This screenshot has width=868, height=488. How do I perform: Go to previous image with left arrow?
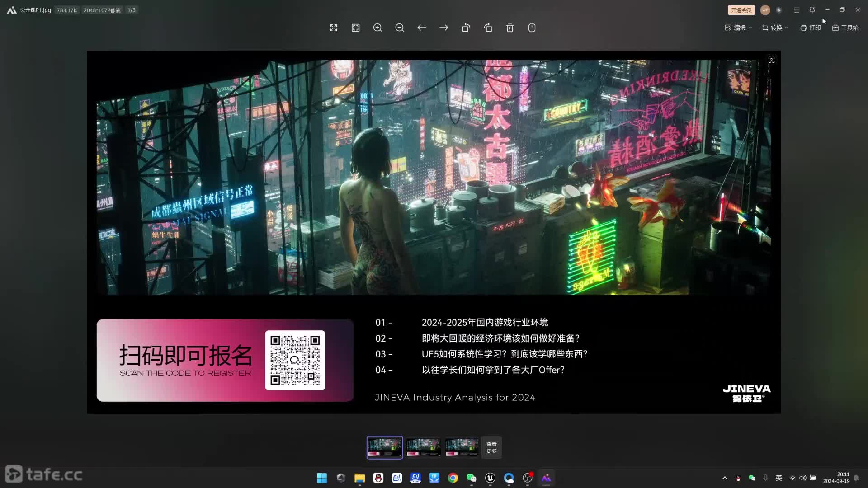click(422, 28)
